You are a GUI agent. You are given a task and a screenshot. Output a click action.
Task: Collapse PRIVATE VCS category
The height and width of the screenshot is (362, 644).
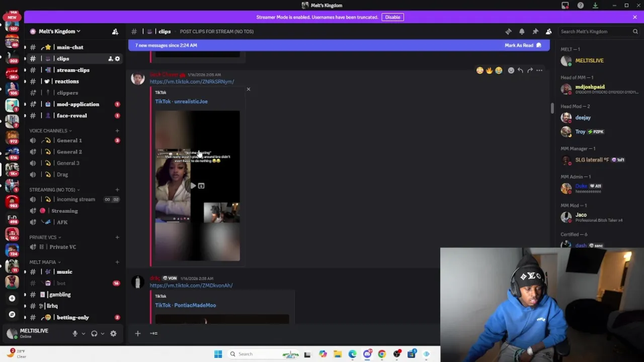(x=45, y=237)
